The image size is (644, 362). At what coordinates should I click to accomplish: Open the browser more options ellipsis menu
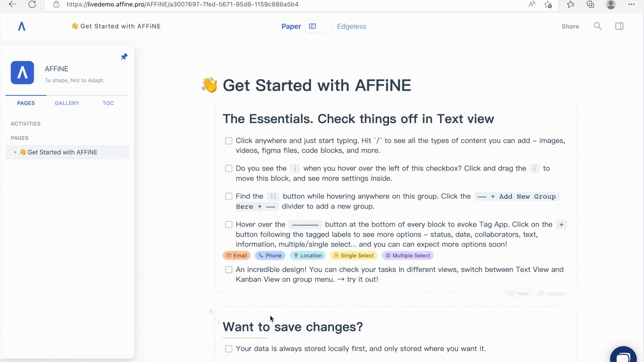point(631,4)
